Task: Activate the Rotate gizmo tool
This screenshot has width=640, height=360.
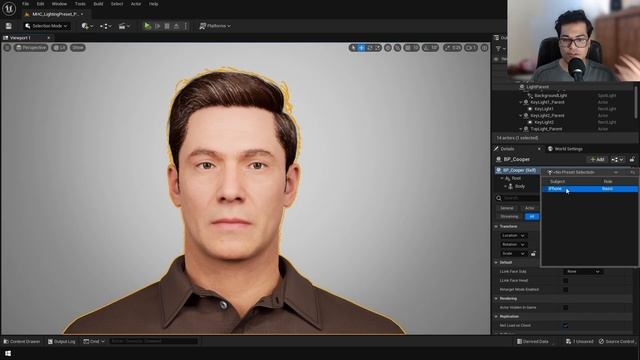Action: pos(370,48)
